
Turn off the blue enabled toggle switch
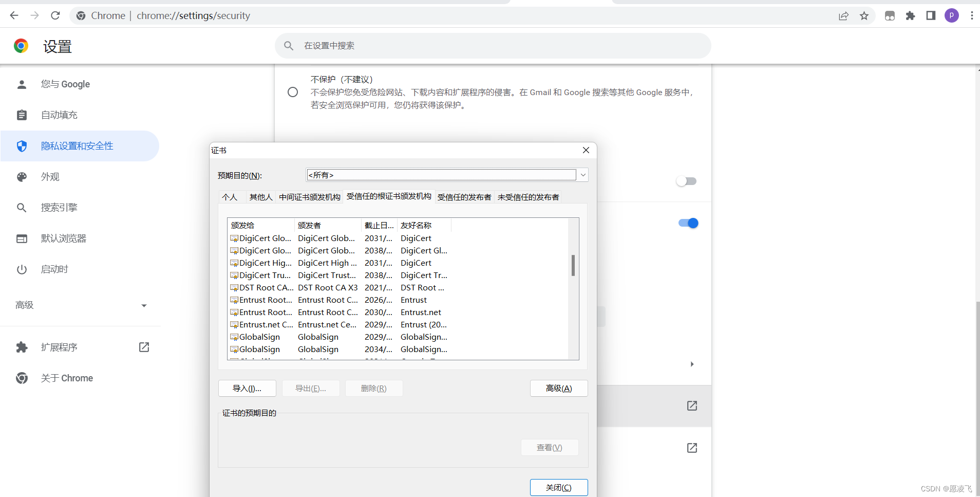pos(688,223)
